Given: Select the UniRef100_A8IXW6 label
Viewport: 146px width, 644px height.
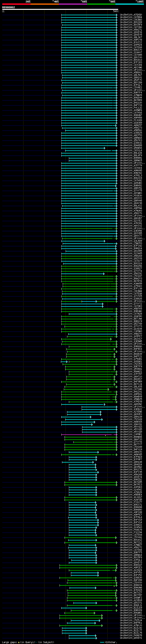Looking at the screenshot, I should (x=131, y=67).
